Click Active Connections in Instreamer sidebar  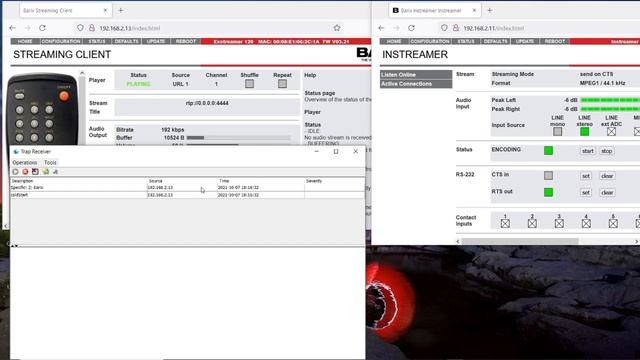tap(416, 84)
